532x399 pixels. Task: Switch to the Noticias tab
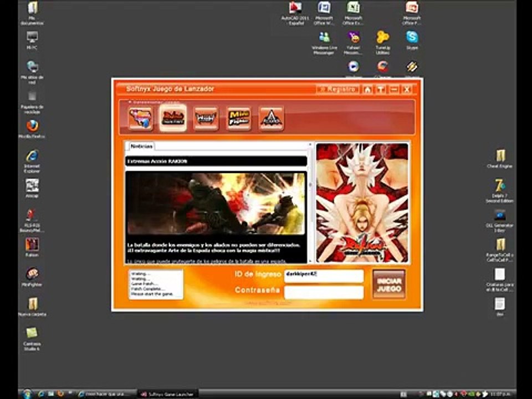click(141, 146)
